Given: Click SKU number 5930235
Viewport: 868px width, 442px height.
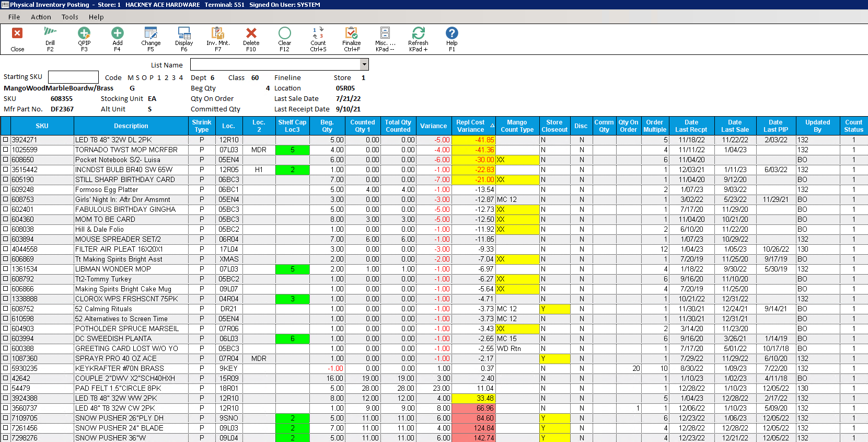Looking at the screenshot, I should [25, 368].
